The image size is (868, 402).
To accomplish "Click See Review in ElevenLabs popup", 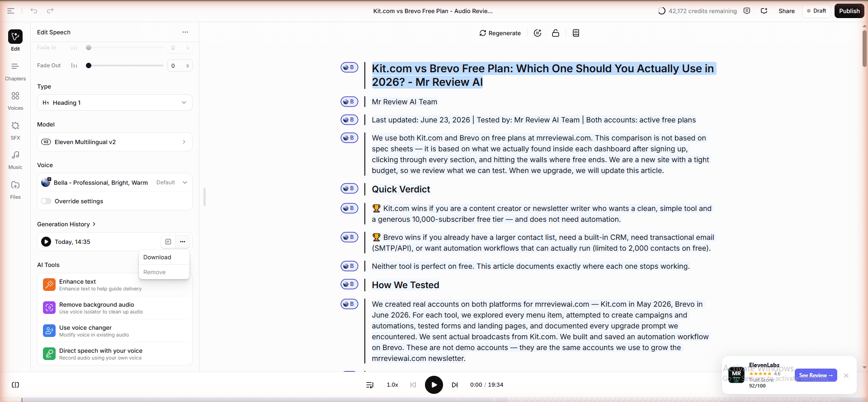I will click(x=816, y=375).
